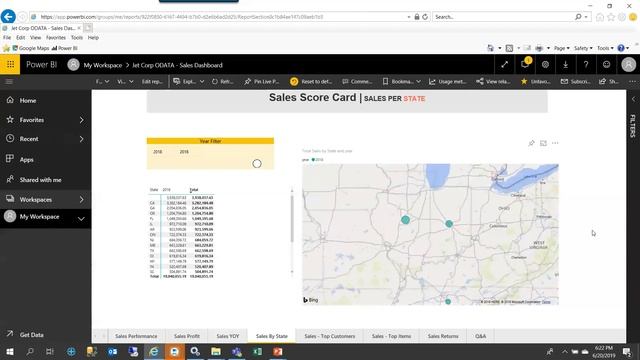Image resolution: width=640 pixels, height=360 pixels.
Task: Open the help question mark icon
Action: pyautogui.click(x=586, y=64)
